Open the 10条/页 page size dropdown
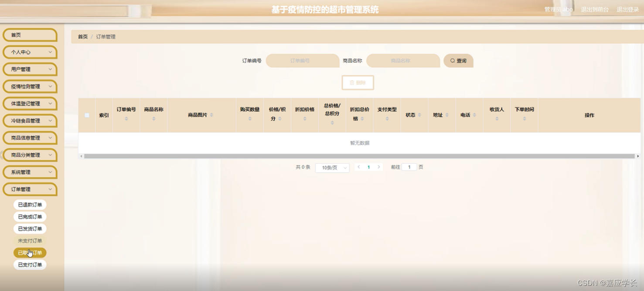644x291 pixels. pyautogui.click(x=332, y=168)
